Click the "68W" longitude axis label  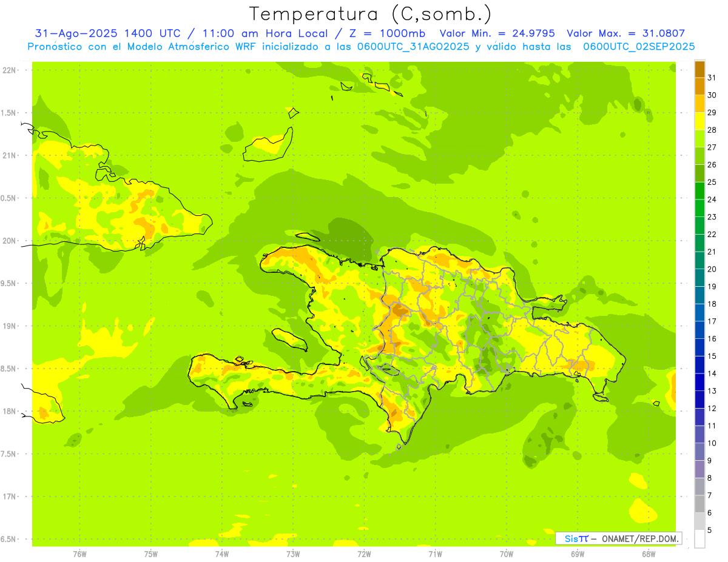click(649, 554)
